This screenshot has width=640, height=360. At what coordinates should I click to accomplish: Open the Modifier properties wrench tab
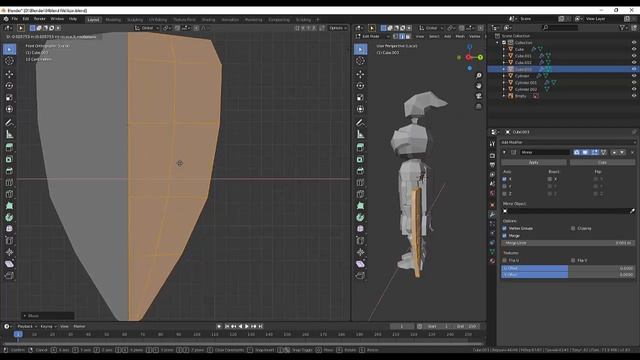point(492,214)
